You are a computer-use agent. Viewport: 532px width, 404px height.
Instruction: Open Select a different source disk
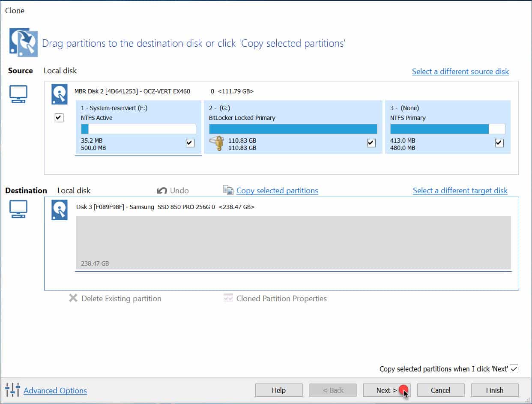(x=460, y=72)
